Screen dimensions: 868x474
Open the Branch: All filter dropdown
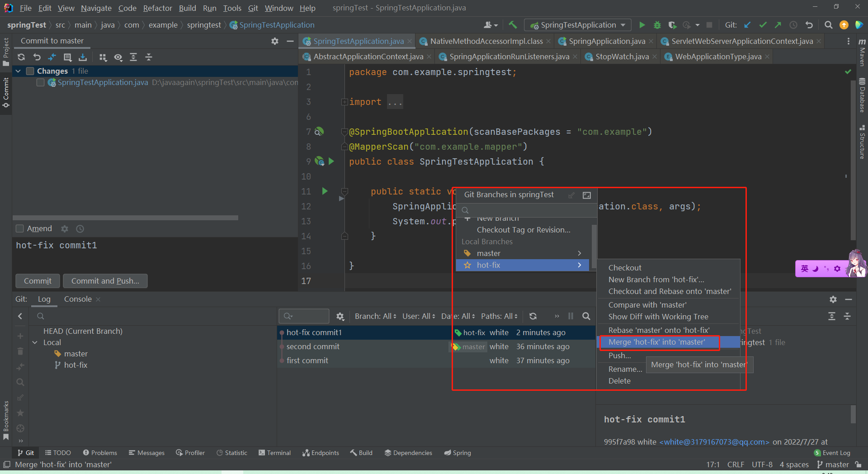(x=375, y=316)
